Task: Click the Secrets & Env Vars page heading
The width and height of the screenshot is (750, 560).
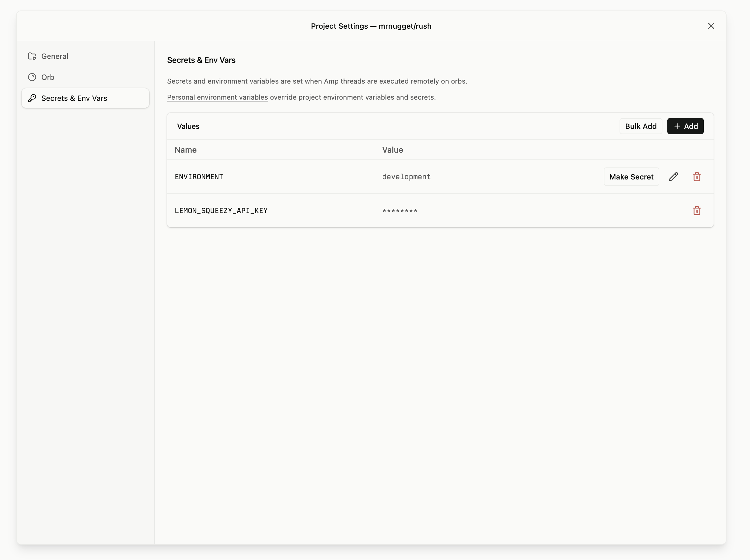Action: pos(201,60)
